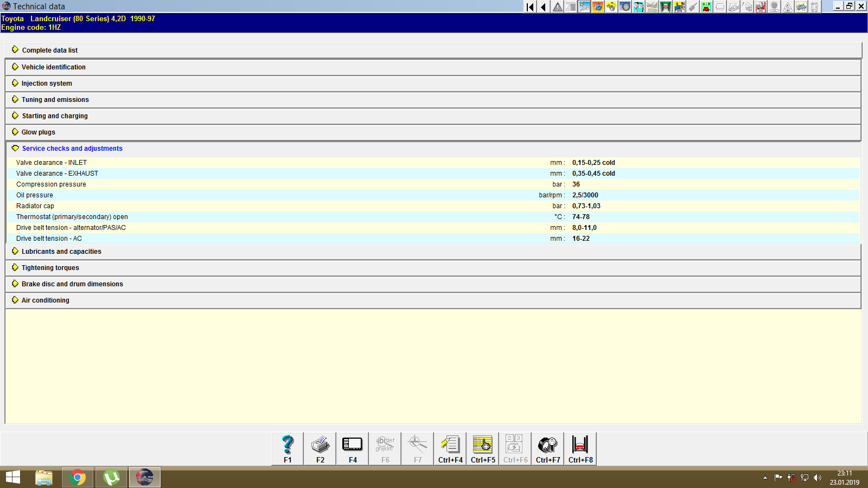Click the warning triangle icon in top toolbar

tap(557, 7)
